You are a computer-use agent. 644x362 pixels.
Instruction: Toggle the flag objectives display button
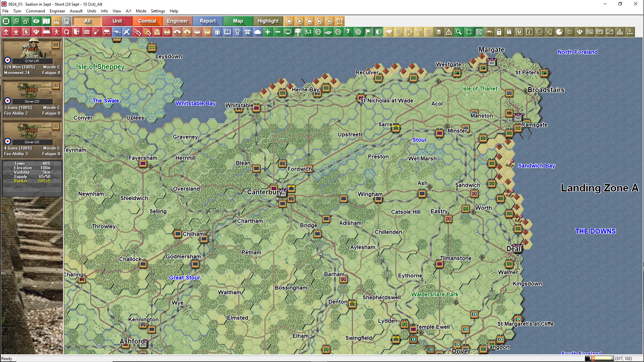pyautogui.click(x=368, y=32)
